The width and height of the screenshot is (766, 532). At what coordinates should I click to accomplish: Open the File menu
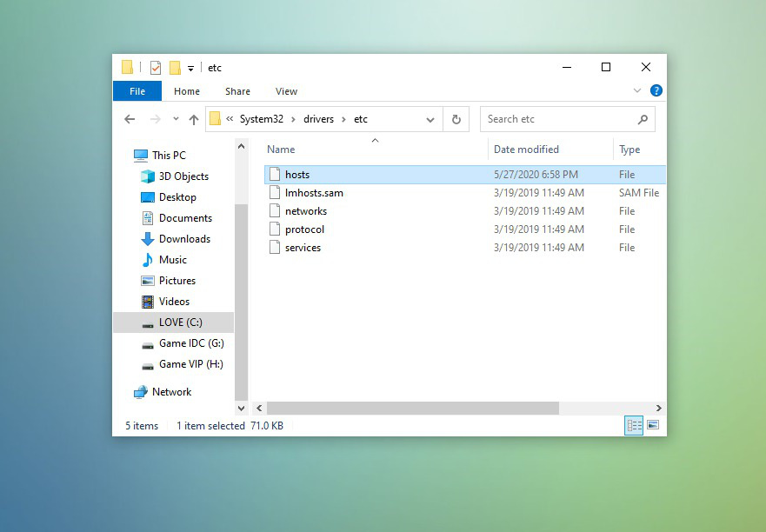(137, 91)
